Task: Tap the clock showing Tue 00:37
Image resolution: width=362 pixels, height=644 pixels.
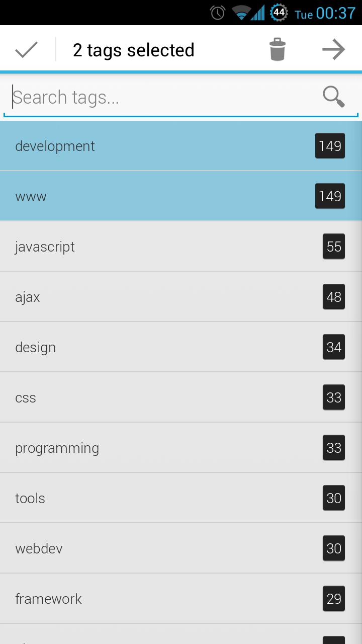Action: point(325,14)
